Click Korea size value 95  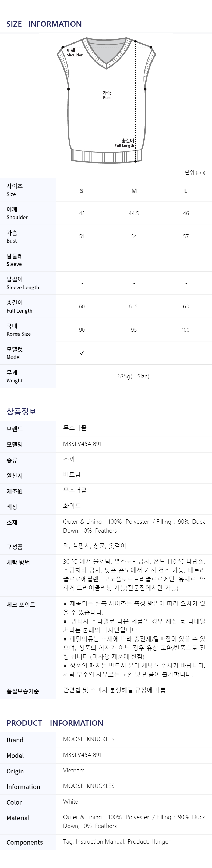134,330
